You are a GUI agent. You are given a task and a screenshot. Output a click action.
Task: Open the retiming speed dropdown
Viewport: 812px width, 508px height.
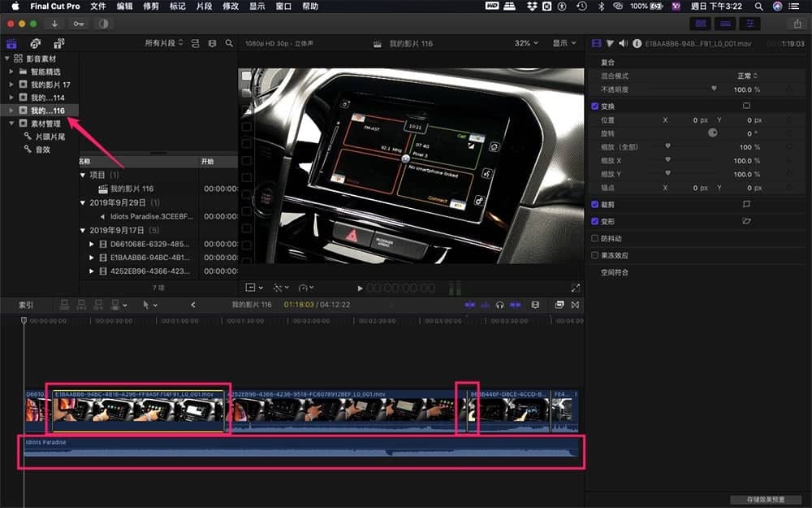click(x=306, y=288)
